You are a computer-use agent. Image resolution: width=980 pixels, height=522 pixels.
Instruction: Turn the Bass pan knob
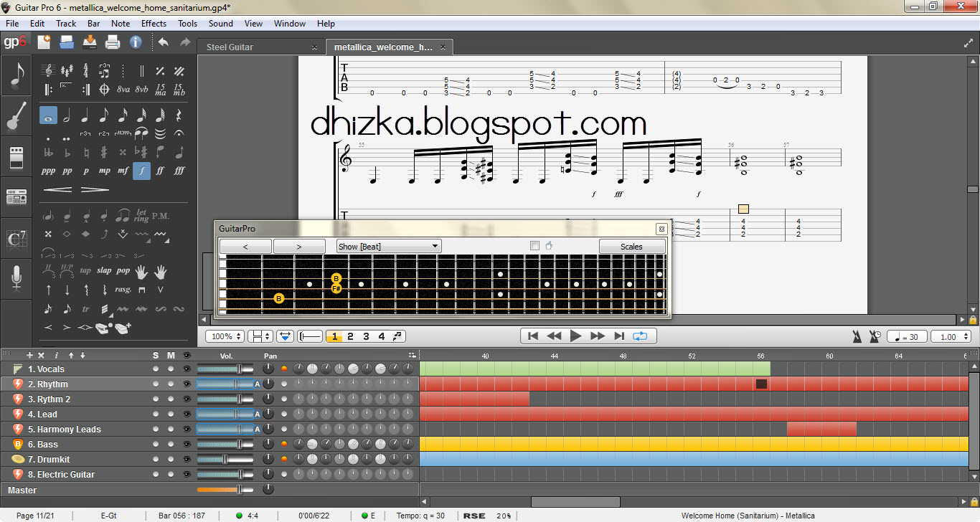tap(268, 444)
